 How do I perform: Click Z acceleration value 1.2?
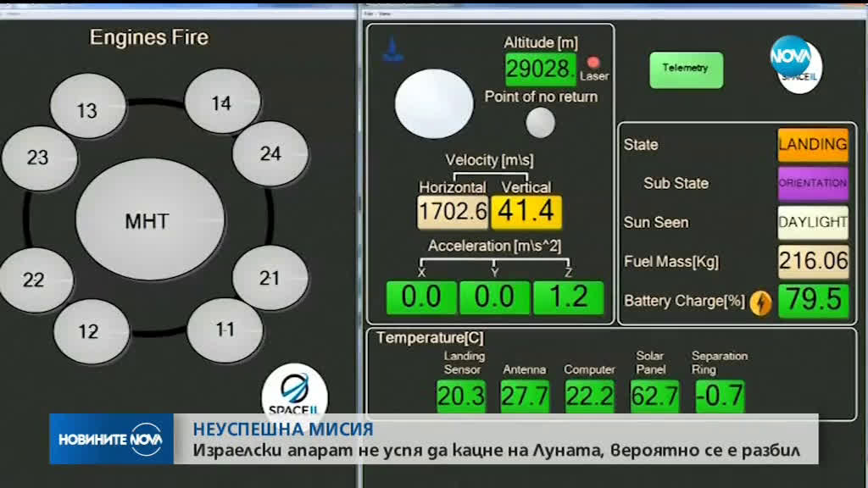(568, 297)
